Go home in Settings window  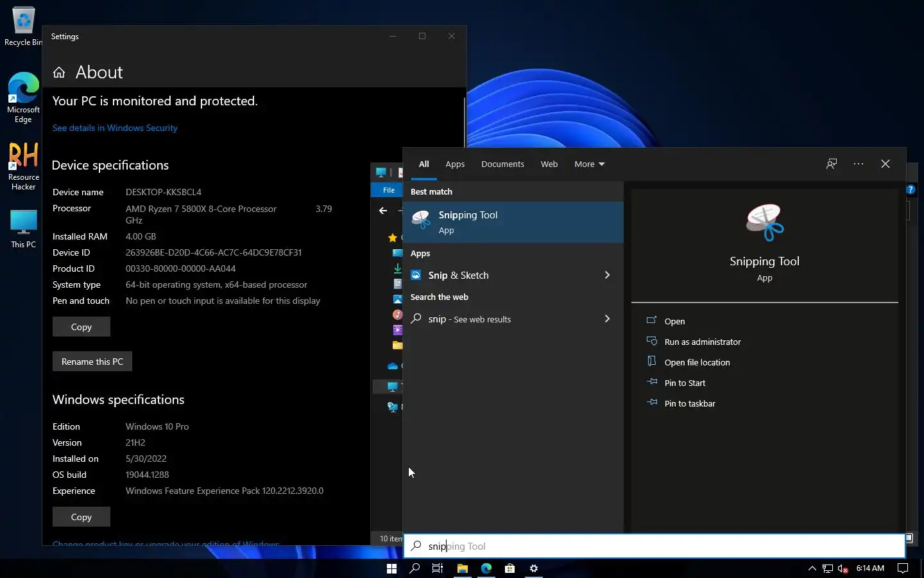[x=59, y=73]
